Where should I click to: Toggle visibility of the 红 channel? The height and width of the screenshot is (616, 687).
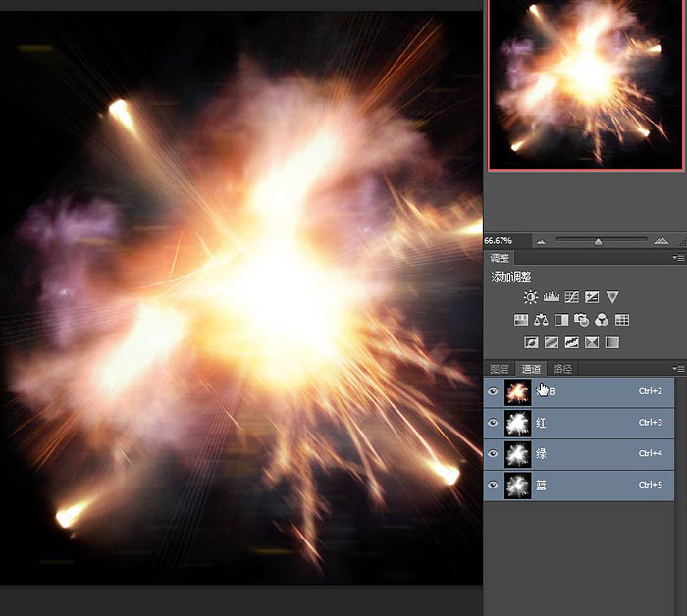493,423
